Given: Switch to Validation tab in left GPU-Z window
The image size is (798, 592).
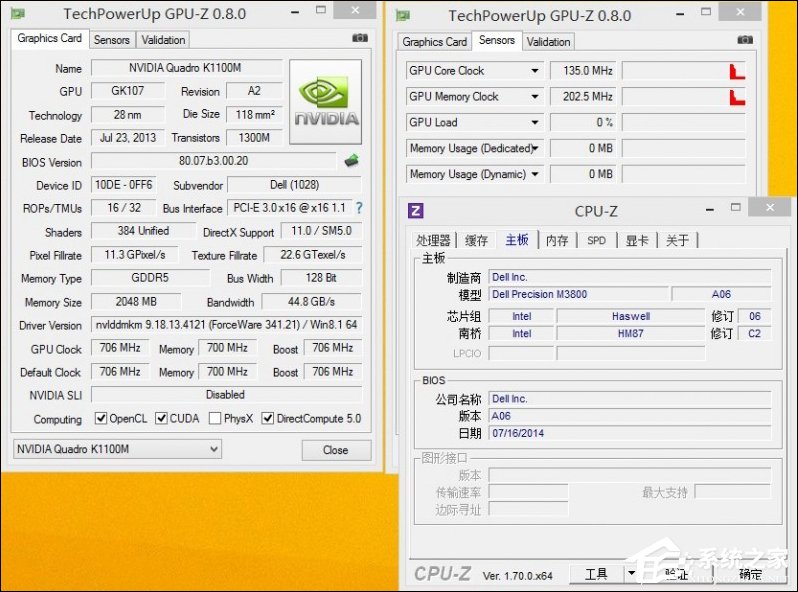Looking at the screenshot, I should (x=163, y=40).
